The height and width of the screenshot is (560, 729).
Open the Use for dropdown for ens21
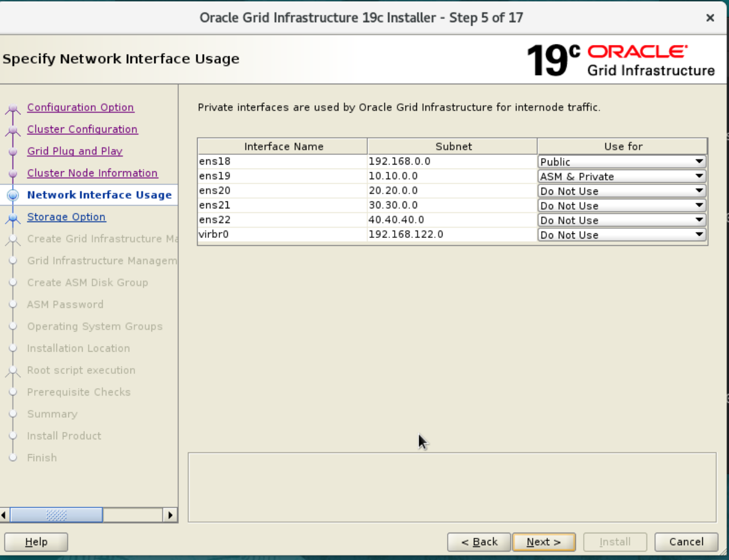[622, 205]
